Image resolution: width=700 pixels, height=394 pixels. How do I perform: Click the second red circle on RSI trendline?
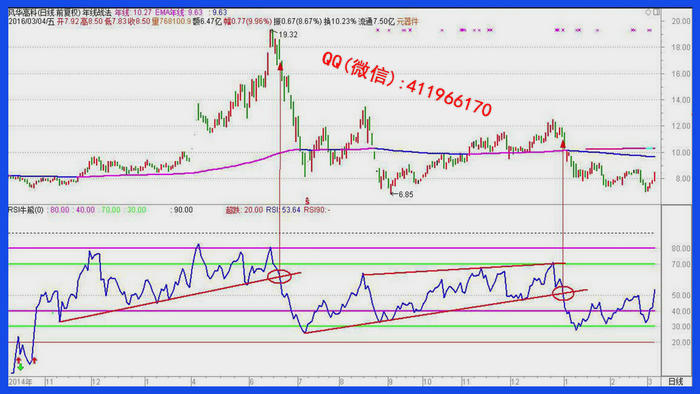[563, 293]
